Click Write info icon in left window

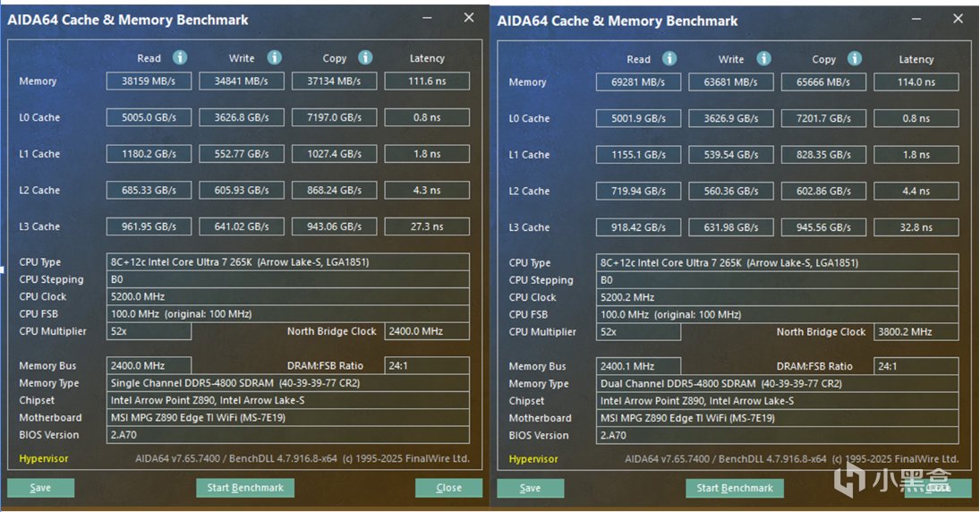pyautogui.click(x=275, y=57)
